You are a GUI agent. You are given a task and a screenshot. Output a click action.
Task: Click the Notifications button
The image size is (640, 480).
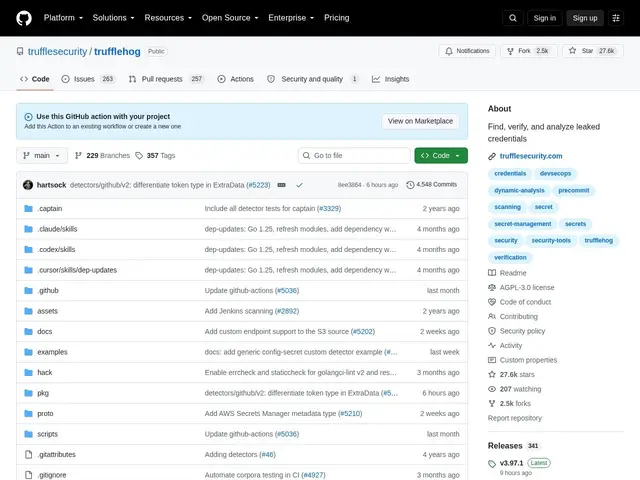(x=467, y=51)
